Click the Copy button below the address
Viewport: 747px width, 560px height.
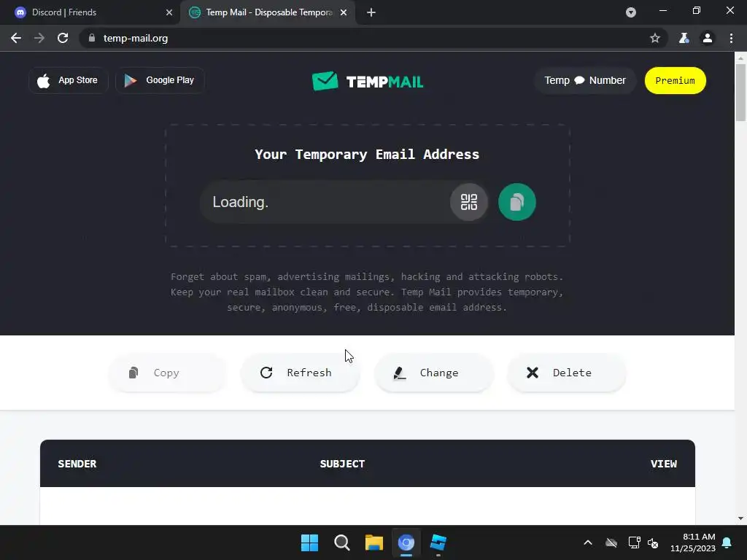coord(167,373)
